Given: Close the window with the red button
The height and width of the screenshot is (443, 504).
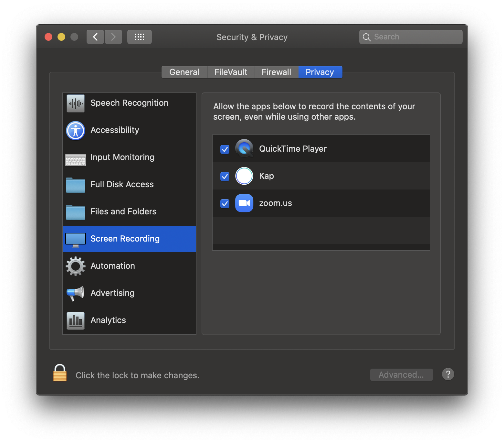Looking at the screenshot, I should 48,37.
